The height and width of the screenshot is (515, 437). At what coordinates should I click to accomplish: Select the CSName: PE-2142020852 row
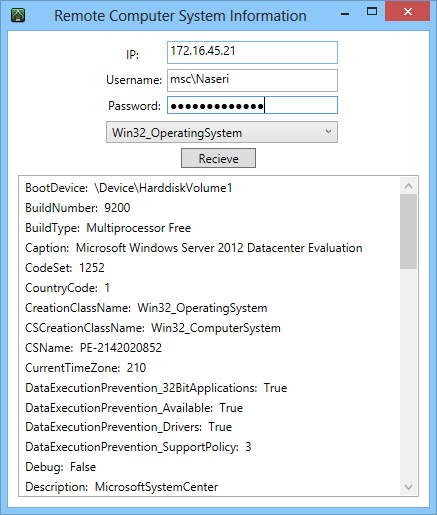(x=93, y=348)
